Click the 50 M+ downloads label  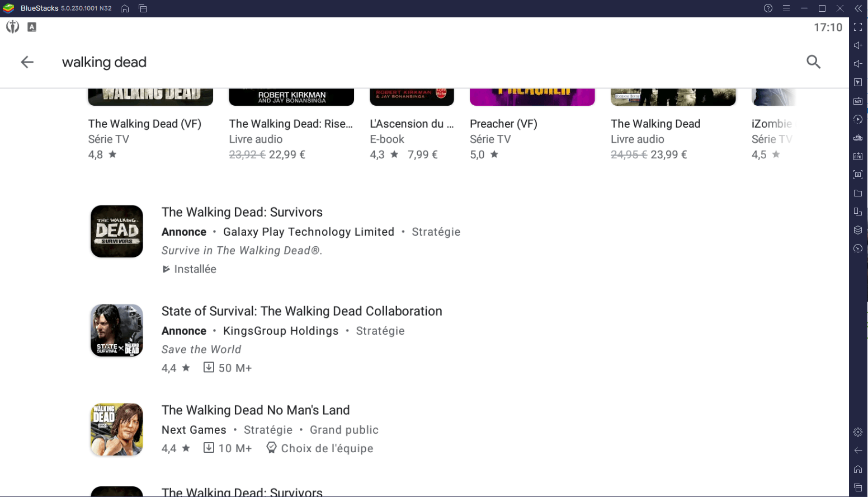(x=228, y=368)
